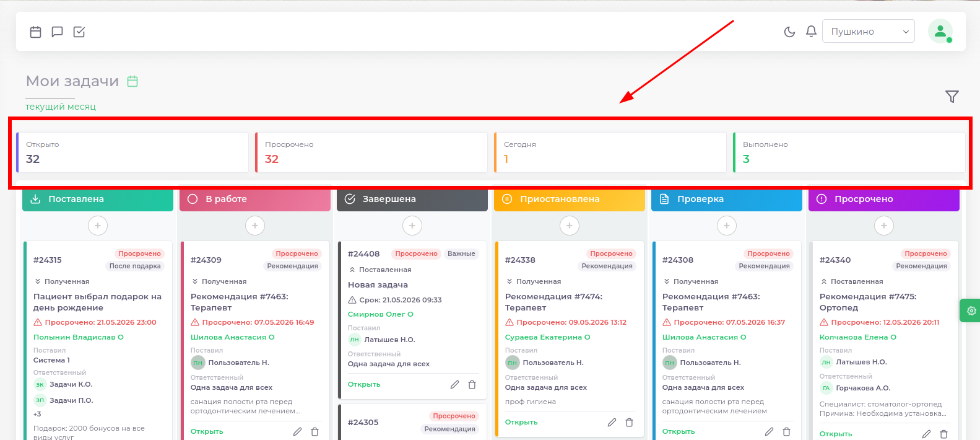Screen dimensions: 980x440
Task: Open task #24338 via Открыть link
Action: click(x=521, y=422)
